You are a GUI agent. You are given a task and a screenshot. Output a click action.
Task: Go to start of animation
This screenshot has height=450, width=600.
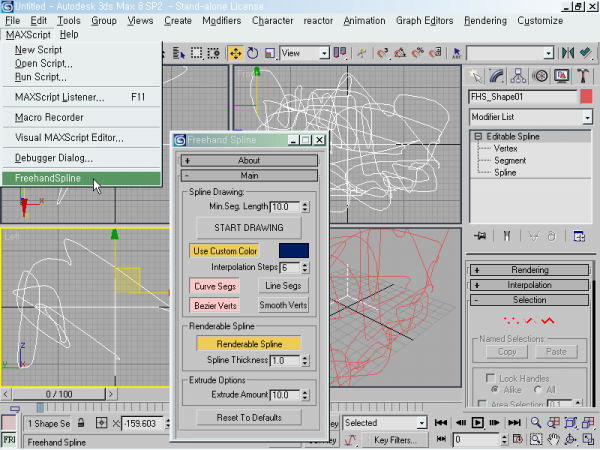(x=441, y=423)
